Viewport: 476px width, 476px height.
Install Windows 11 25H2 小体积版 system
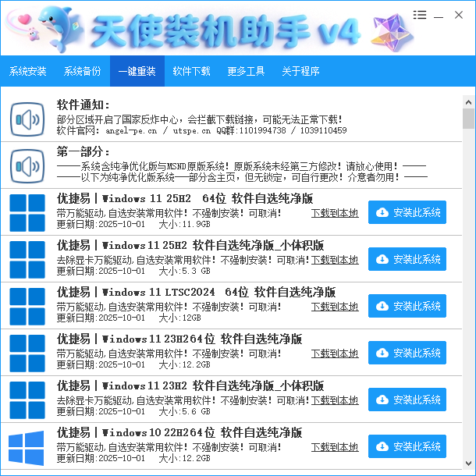407,259
